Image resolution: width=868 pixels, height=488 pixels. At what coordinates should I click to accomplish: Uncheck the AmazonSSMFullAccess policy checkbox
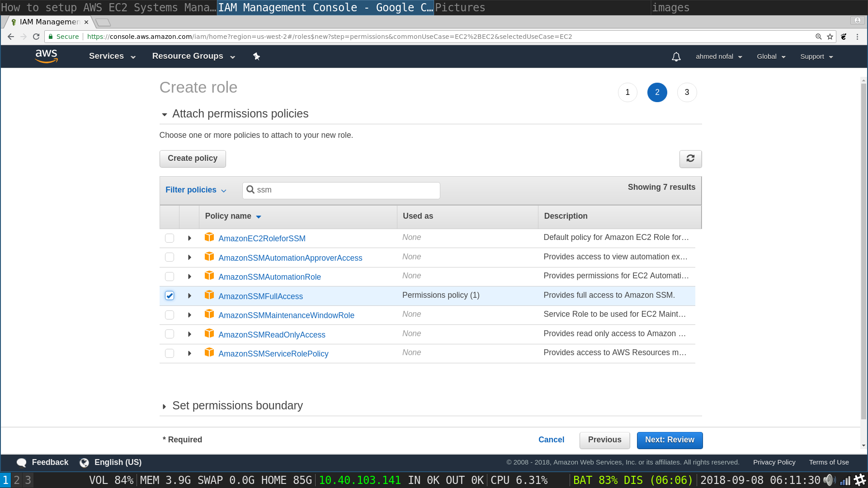pos(170,296)
